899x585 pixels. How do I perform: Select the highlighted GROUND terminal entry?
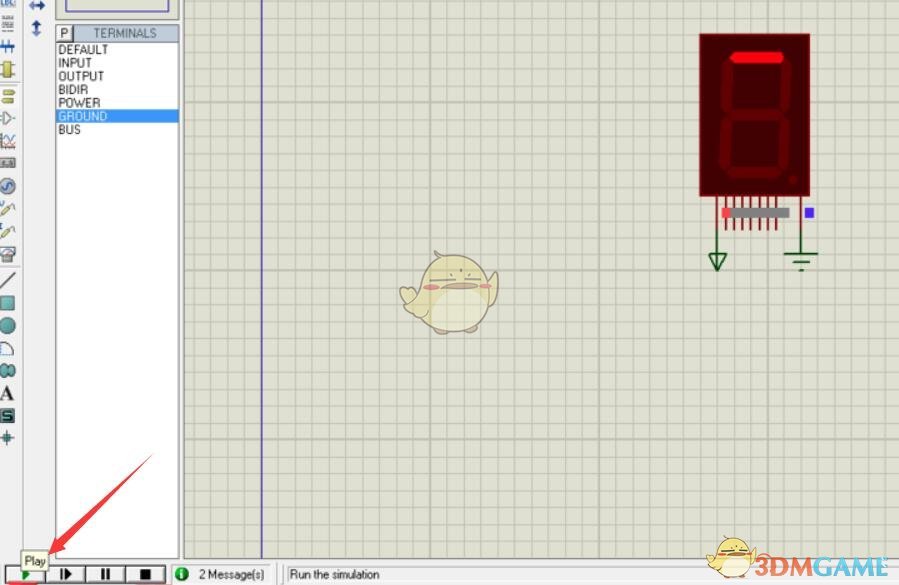(117, 116)
